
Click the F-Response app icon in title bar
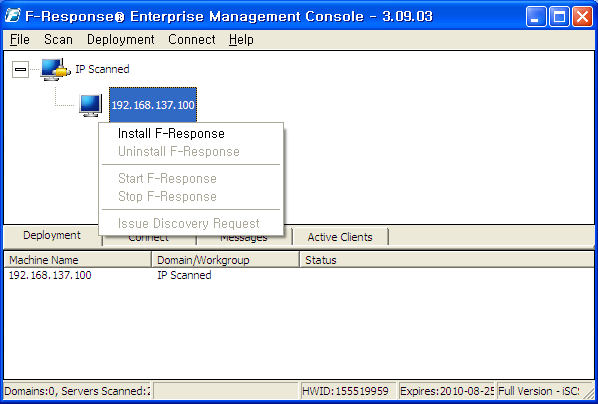click(x=13, y=16)
